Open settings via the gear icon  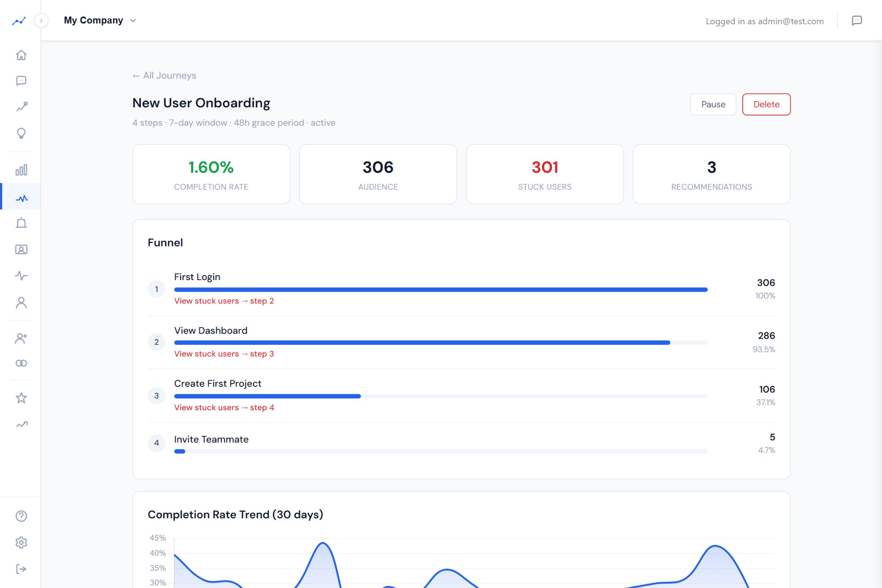(21, 543)
